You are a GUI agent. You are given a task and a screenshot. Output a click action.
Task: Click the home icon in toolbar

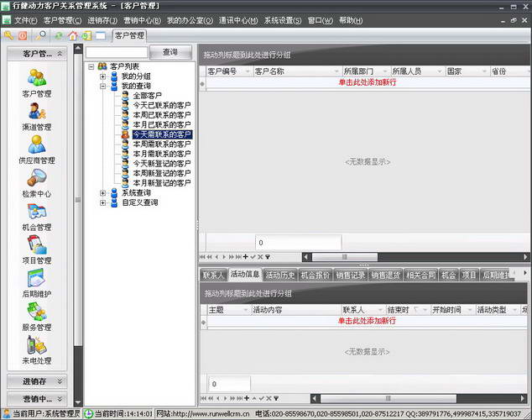tap(72, 35)
